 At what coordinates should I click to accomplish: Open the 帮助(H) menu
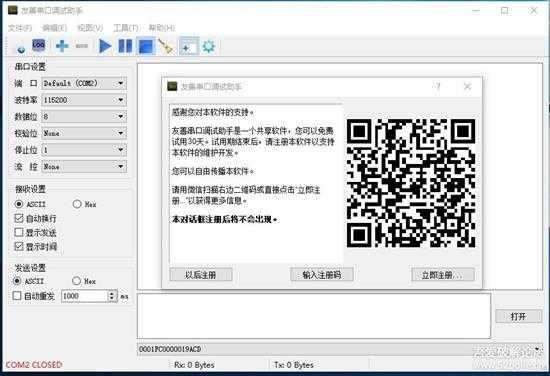point(161,28)
